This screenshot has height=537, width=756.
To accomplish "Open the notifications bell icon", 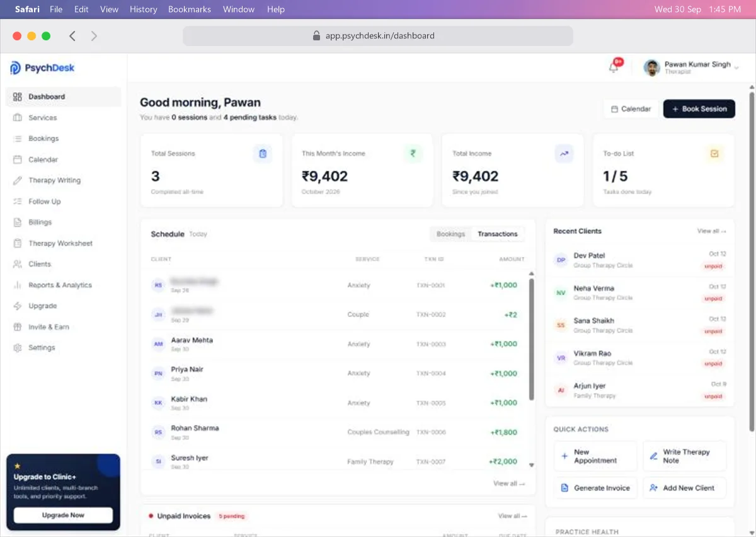I will [x=614, y=68].
